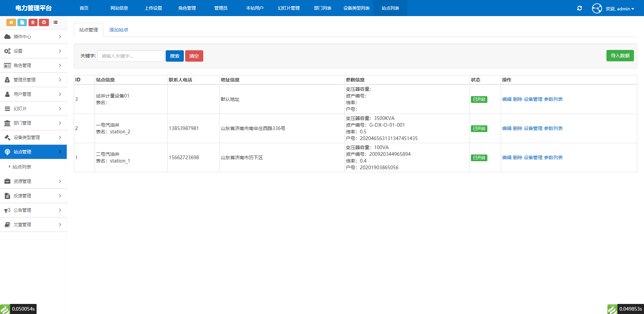Click the green debug icon at bottom right

click(x=612, y=309)
